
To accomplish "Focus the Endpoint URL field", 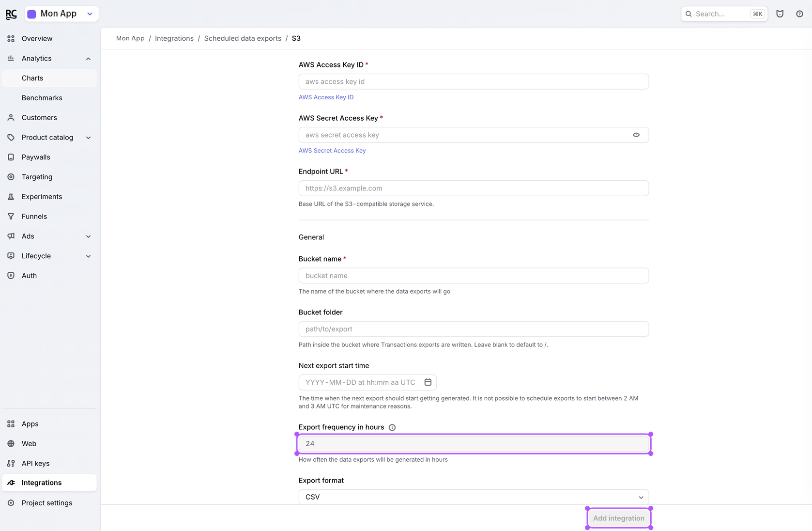I will coord(474,188).
